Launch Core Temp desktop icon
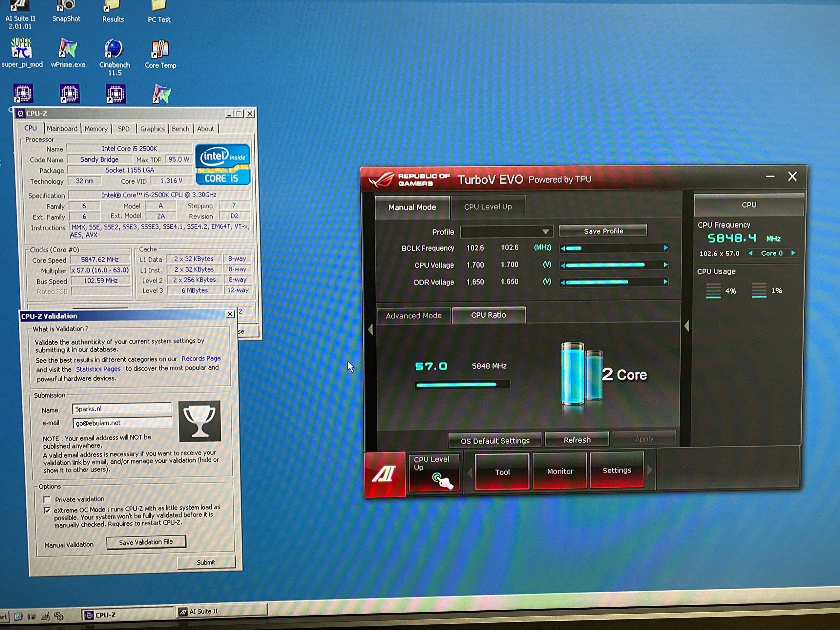This screenshot has width=840, height=630. (x=160, y=54)
